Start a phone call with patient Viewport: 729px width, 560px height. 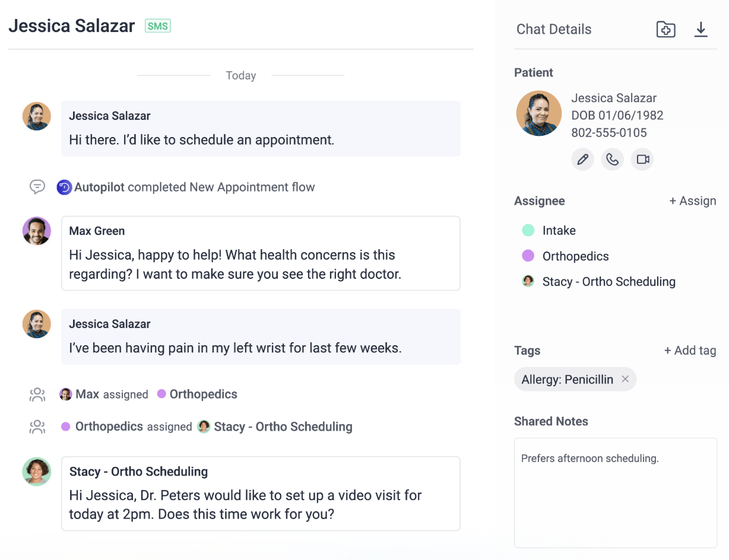point(613,159)
